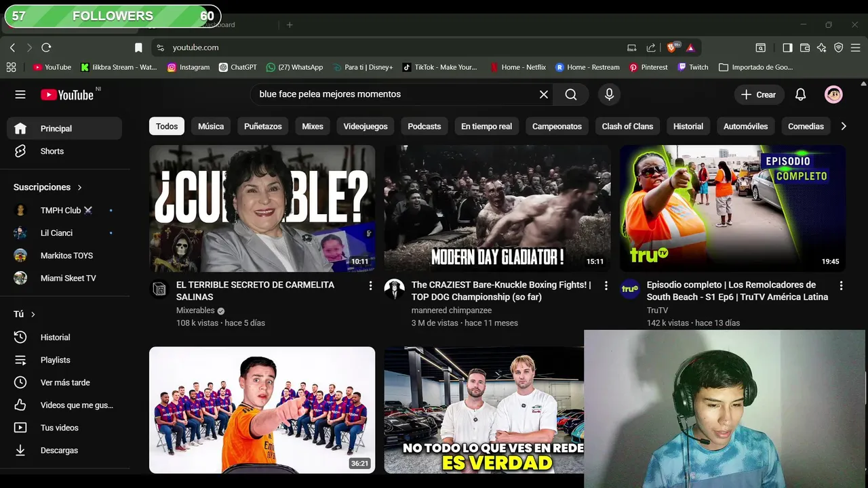Open the Brave VPN shield icon
The height and width of the screenshot is (488, 868).
point(839,47)
